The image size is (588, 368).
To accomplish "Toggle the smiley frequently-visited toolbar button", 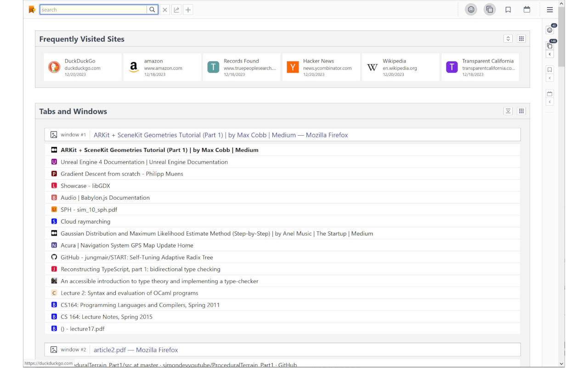I will 471,10.
